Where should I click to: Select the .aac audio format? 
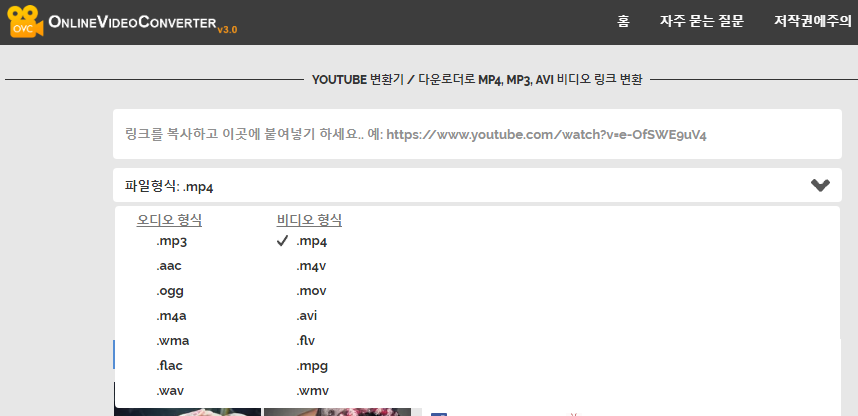point(169,266)
